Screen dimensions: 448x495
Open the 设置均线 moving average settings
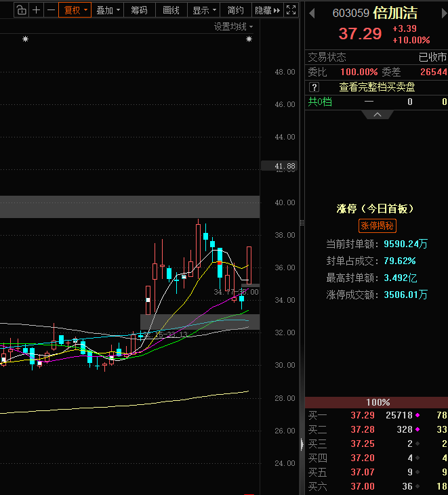(233, 26)
